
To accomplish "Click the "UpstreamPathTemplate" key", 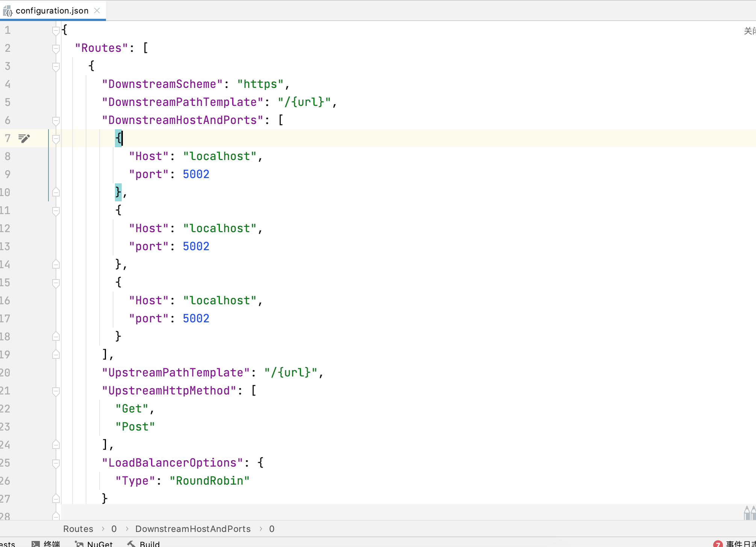I will tap(176, 373).
